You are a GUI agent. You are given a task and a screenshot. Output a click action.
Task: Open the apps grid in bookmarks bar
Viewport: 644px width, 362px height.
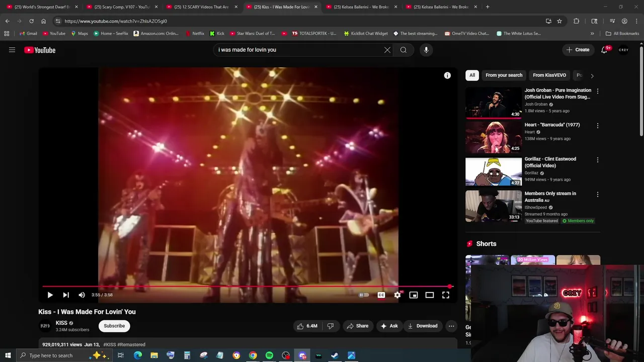pos(7,34)
